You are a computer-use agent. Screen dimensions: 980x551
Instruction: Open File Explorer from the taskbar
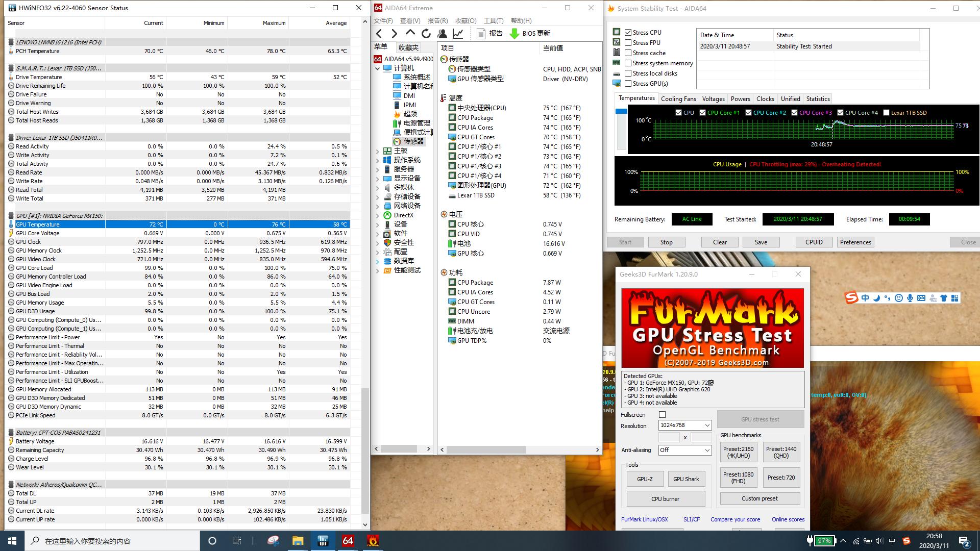298,541
